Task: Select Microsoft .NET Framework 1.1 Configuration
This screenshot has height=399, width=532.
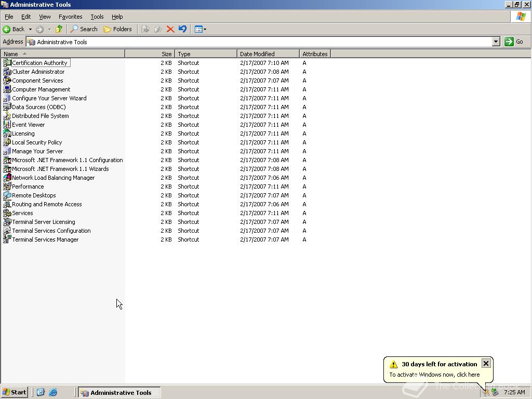Action: click(67, 160)
